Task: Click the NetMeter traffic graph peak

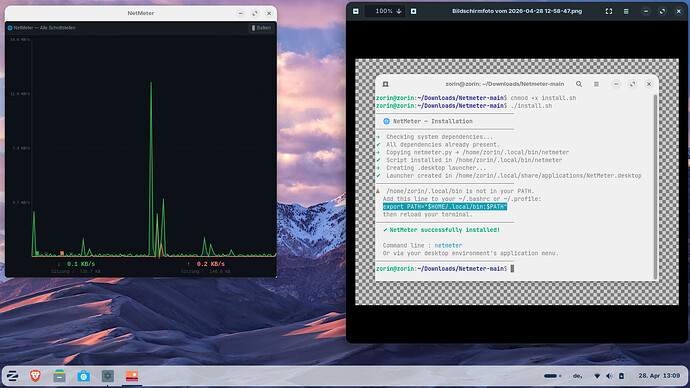Action: [x=151, y=83]
